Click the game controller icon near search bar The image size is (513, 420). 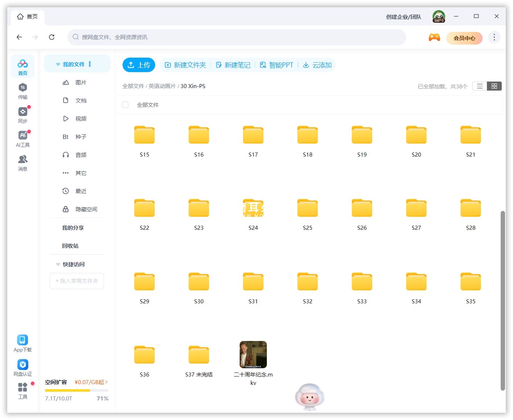point(434,37)
